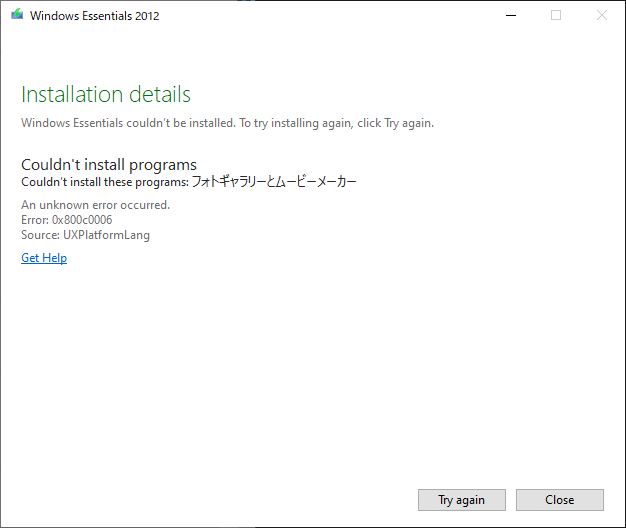Screen dimensions: 626x528
Task: Click the title bar X close button
Action: (x=602, y=15)
